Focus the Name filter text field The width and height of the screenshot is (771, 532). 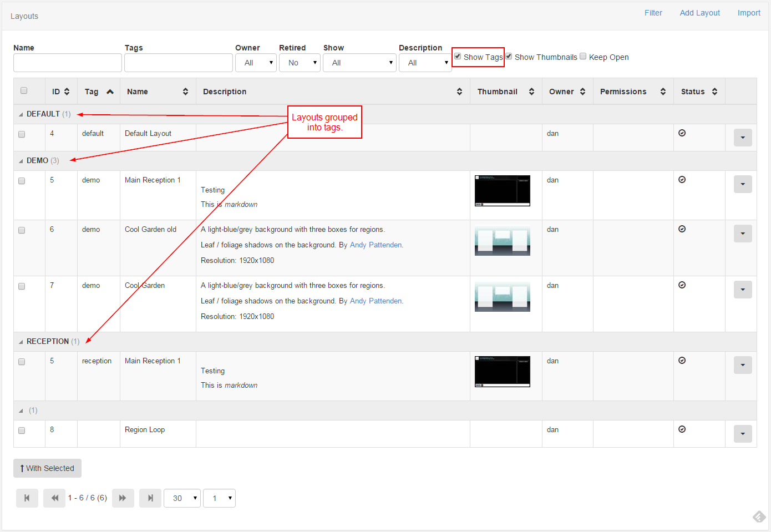(68, 63)
